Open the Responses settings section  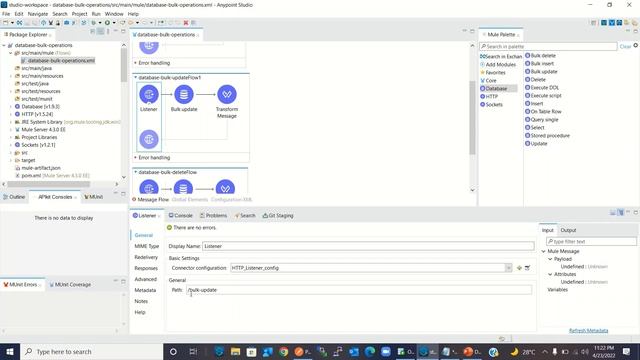click(x=146, y=268)
